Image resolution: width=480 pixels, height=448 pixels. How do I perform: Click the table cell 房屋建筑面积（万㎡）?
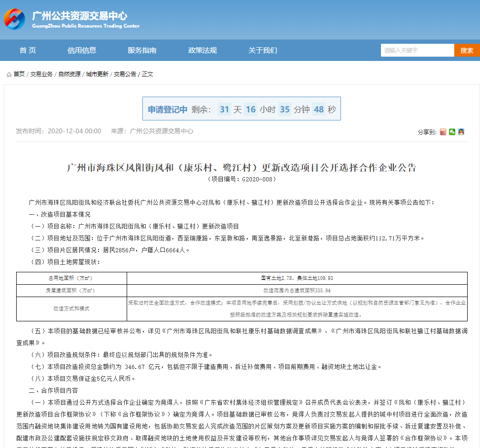[x=71, y=290]
